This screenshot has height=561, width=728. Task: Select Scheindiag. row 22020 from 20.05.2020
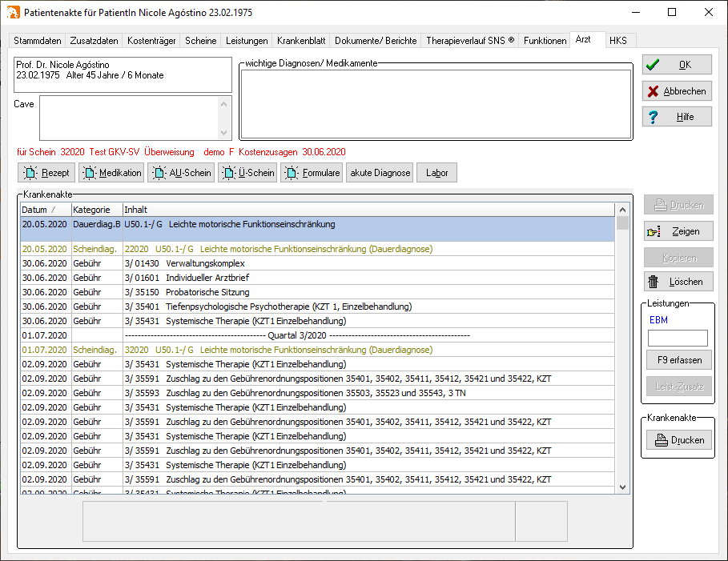[318, 249]
